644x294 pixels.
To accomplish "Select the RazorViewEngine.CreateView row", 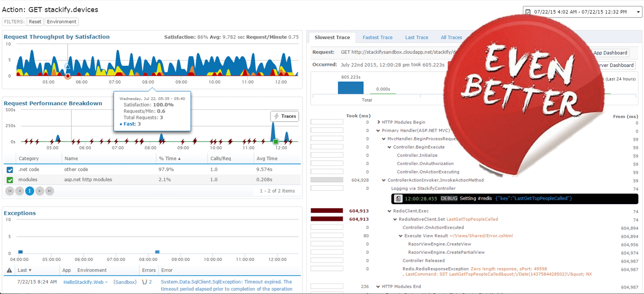I will pyautogui.click(x=439, y=244).
